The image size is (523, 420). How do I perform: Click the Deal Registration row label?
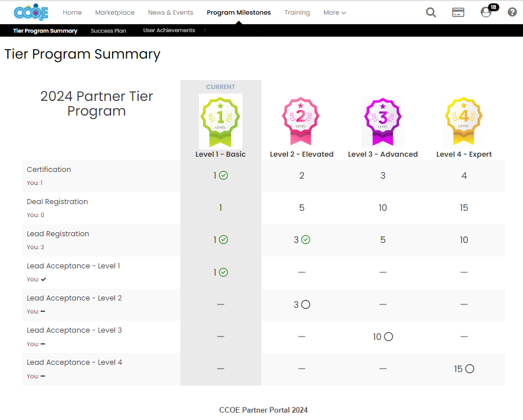click(x=57, y=202)
